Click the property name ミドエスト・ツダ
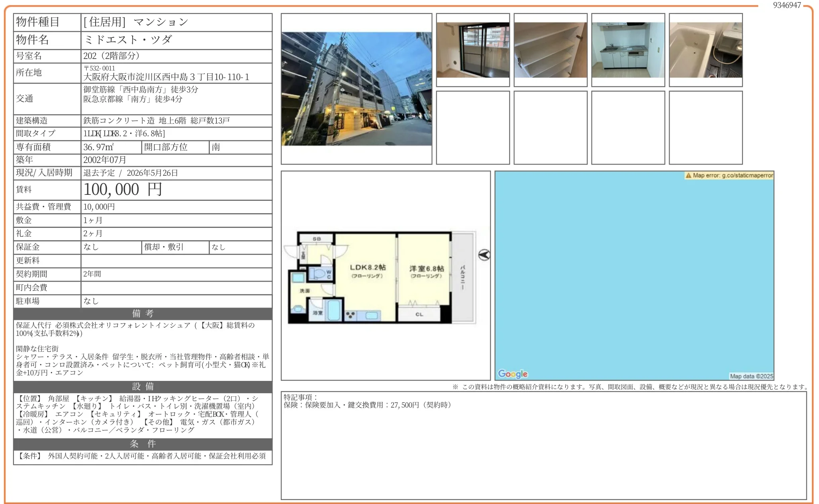Viewport: 819px width, 504px height. 128,40
